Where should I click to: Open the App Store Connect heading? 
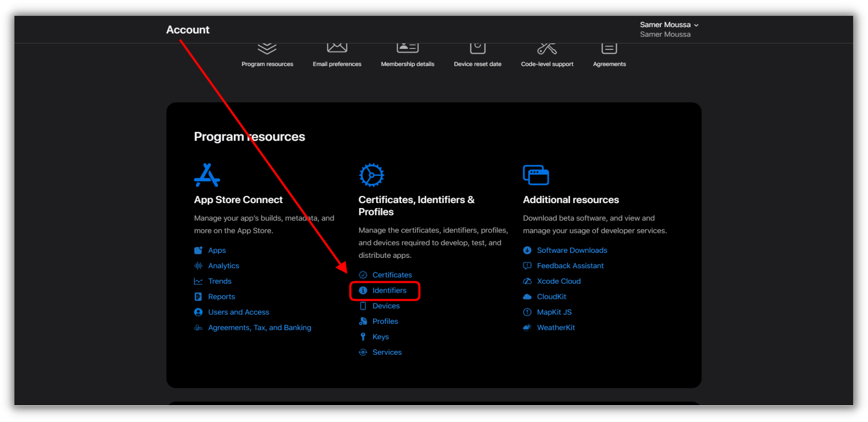[238, 200]
